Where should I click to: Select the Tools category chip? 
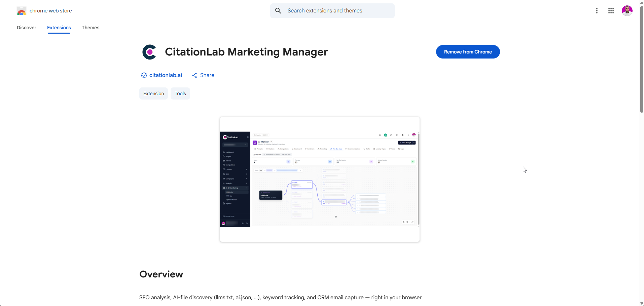coord(180,93)
